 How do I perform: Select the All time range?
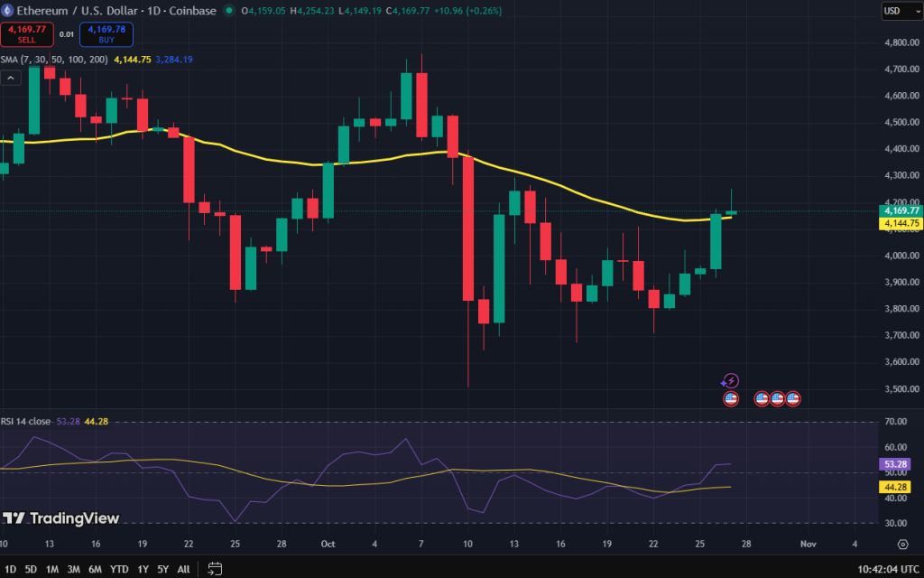[183, 569]
